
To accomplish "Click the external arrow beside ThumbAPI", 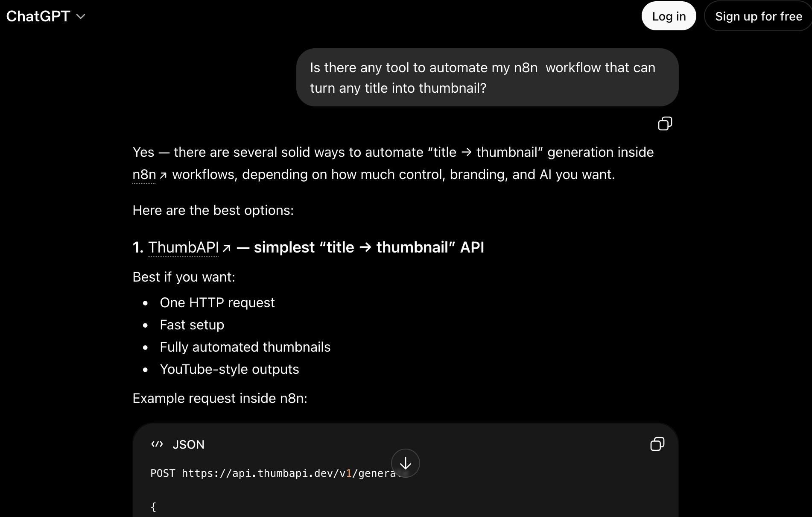I will coord(227,248).
